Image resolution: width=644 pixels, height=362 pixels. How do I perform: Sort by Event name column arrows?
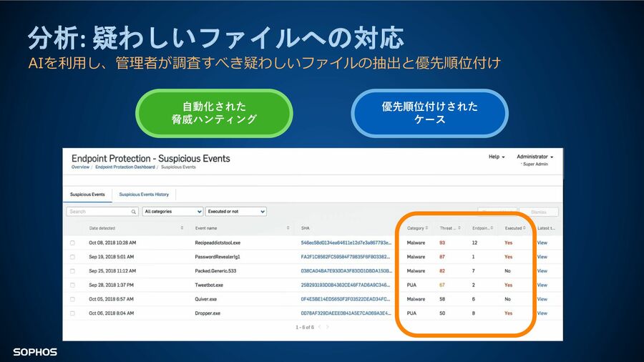tap(288, 228)
